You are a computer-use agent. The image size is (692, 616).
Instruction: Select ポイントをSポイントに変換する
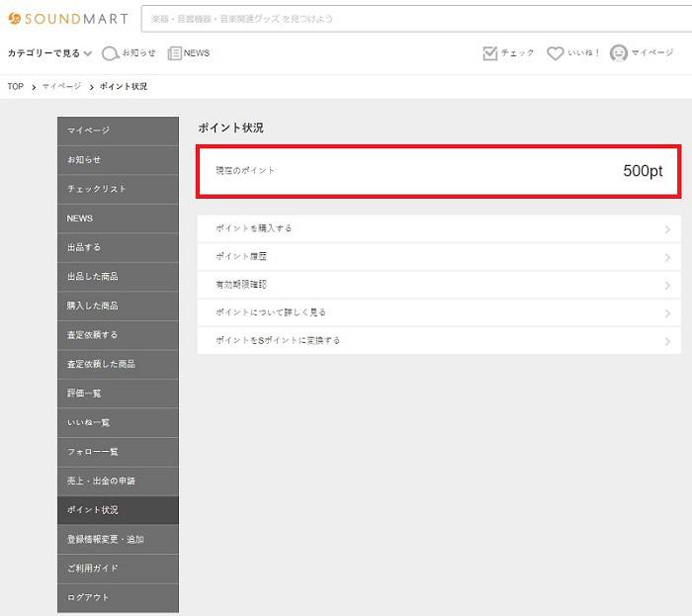(x=439, y=340)
